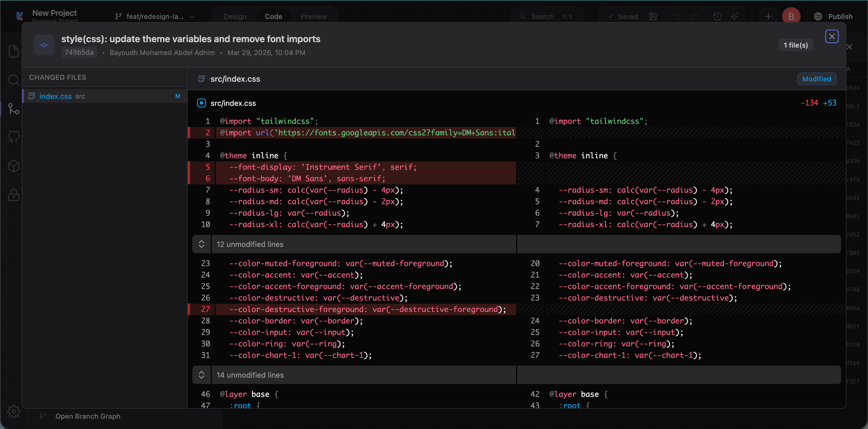Click the Publish button
The image size is (868, 429).
point(833,17)
